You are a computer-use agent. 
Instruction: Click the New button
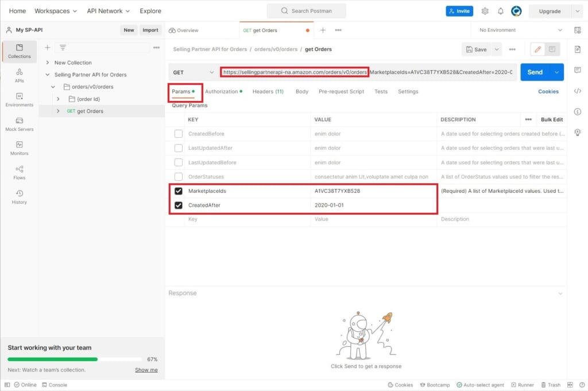point(129,30)
